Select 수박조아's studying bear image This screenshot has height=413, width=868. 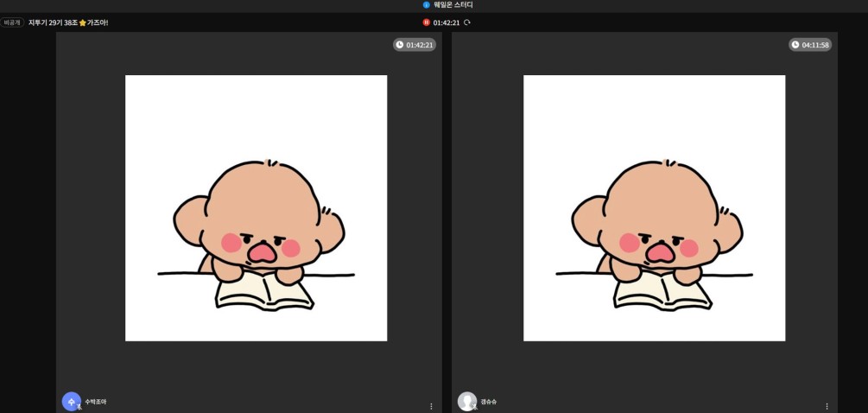click(257, 208)
